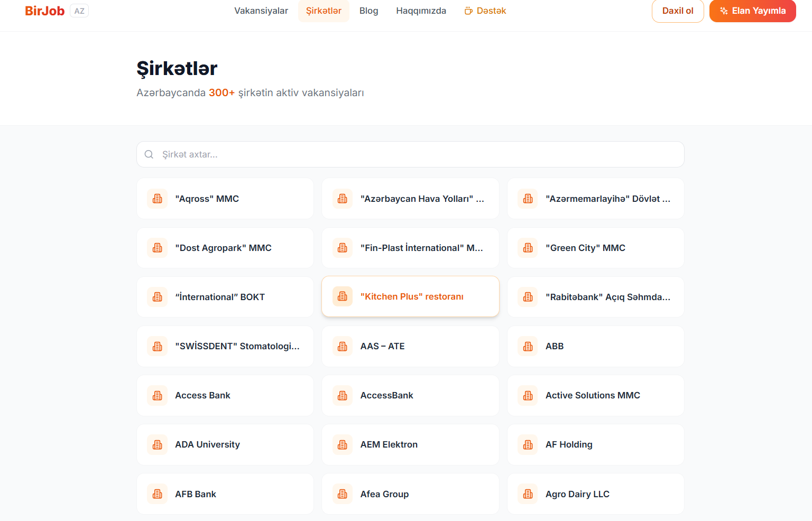Screen dimensions: 812x521
Task: Click the building icon beside "Aqross" MMC
Action: point(158,199)
